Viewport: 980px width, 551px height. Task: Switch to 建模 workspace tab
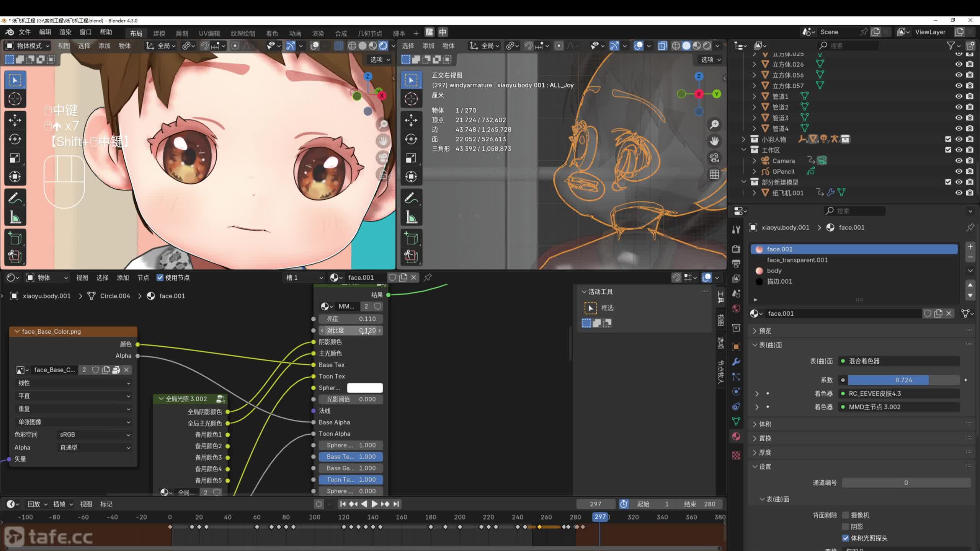[x=159, y=33]
